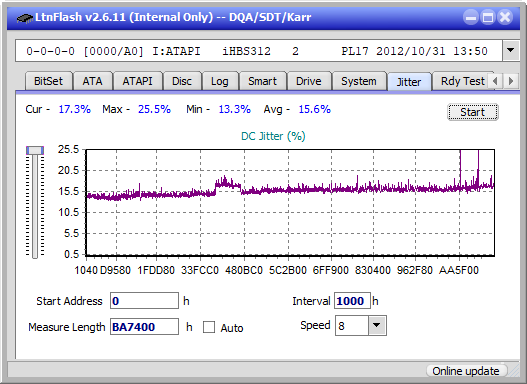Click the Max value 25.5%
Screen dimensions: 527x384
154,109
